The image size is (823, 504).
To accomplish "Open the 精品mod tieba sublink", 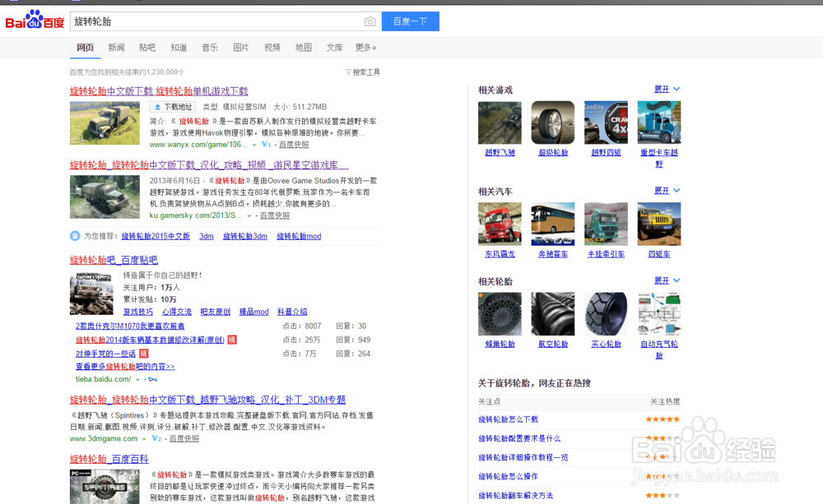I will 254,312.
